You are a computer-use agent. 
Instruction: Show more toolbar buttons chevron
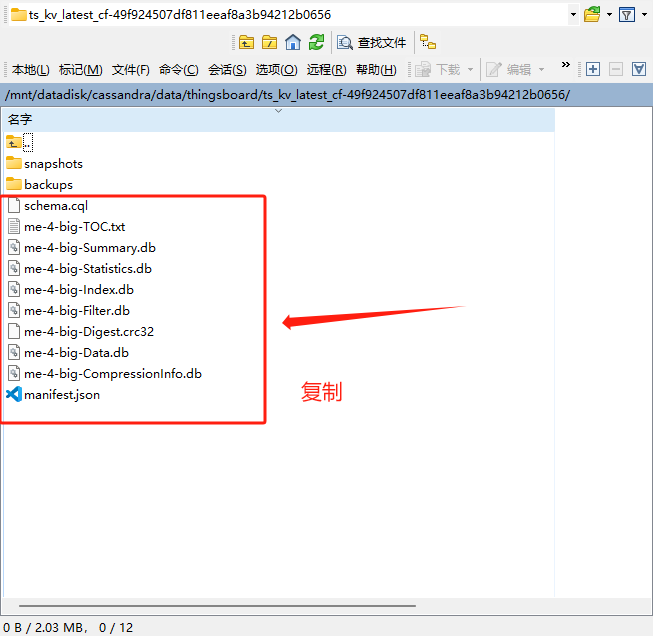pyautogui.click(x=565, y=65)
